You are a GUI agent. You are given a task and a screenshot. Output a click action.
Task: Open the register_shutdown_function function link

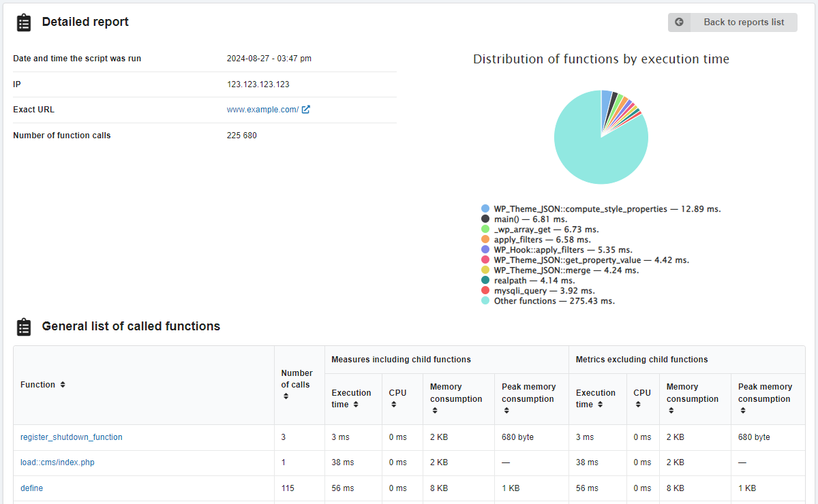(72, 437)
